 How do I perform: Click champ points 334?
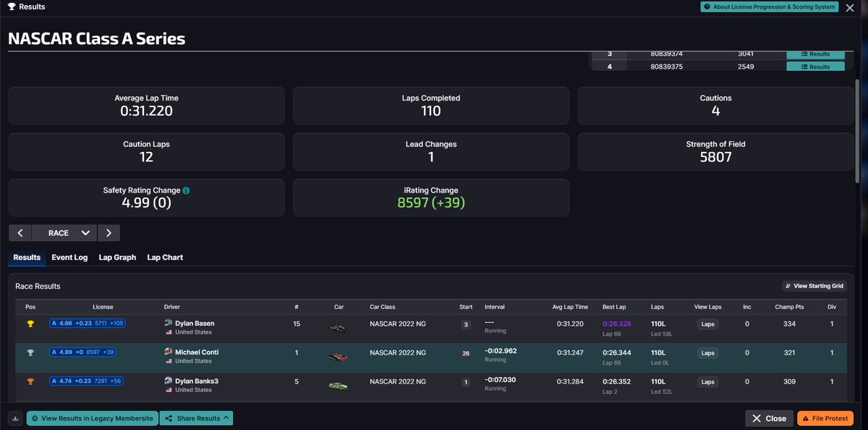[789, 324]
